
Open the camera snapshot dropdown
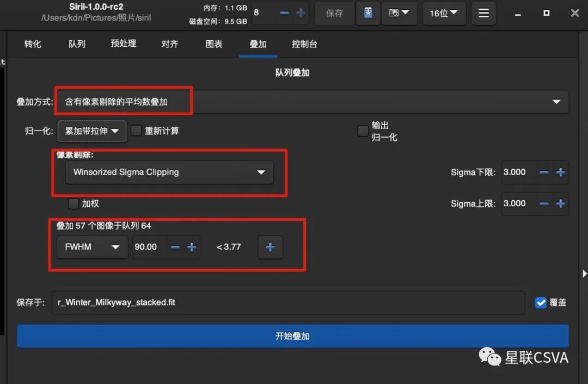399,13
